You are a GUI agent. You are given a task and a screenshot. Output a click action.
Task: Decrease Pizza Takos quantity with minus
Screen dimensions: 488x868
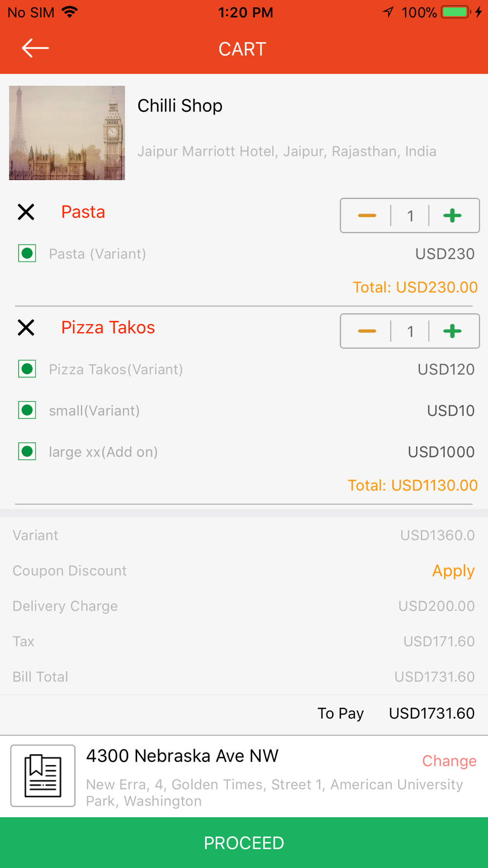(x=366, y=331)
